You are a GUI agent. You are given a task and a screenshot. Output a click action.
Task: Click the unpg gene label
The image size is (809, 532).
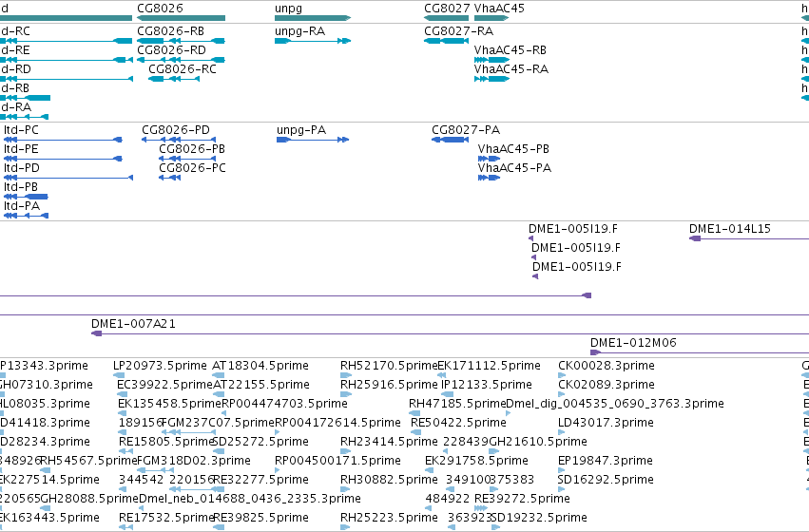click(x=288, y=9)
